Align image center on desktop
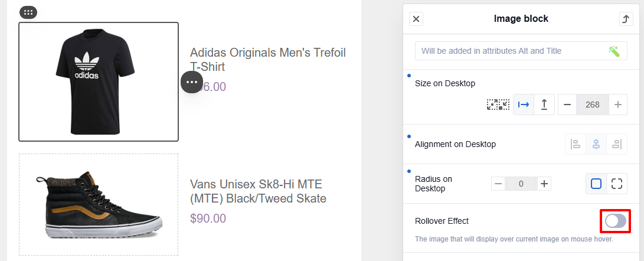Screen dimensions: 644x261 pos(596,144)
